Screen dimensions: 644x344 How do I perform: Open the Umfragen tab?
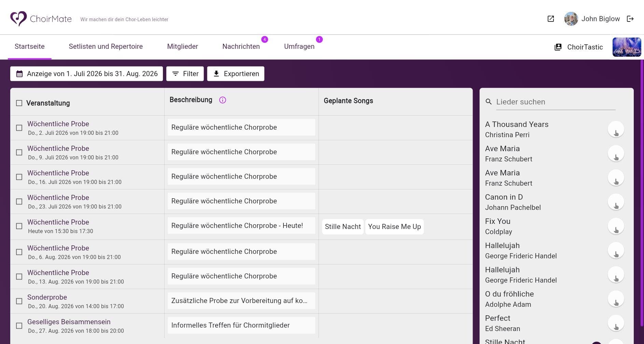coord(299,46)
